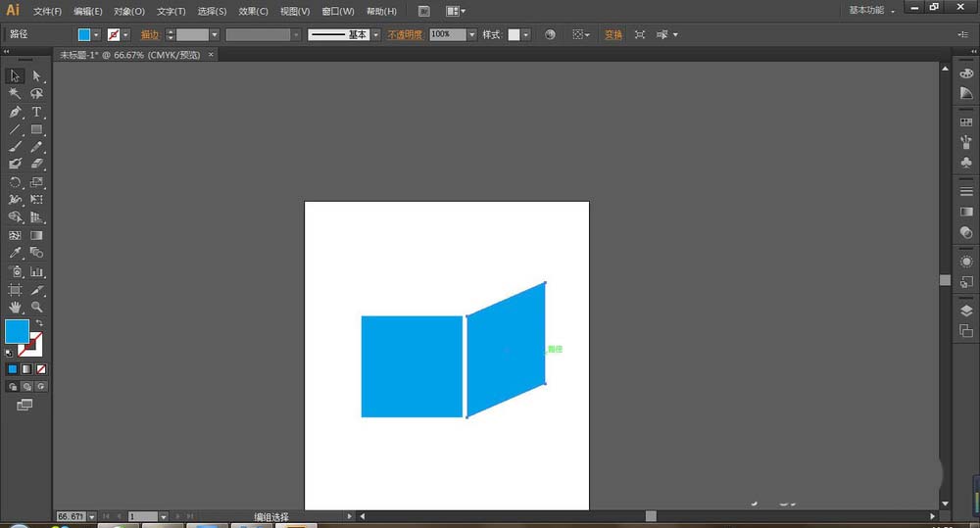Select the Eraser tool

(37, 164)
